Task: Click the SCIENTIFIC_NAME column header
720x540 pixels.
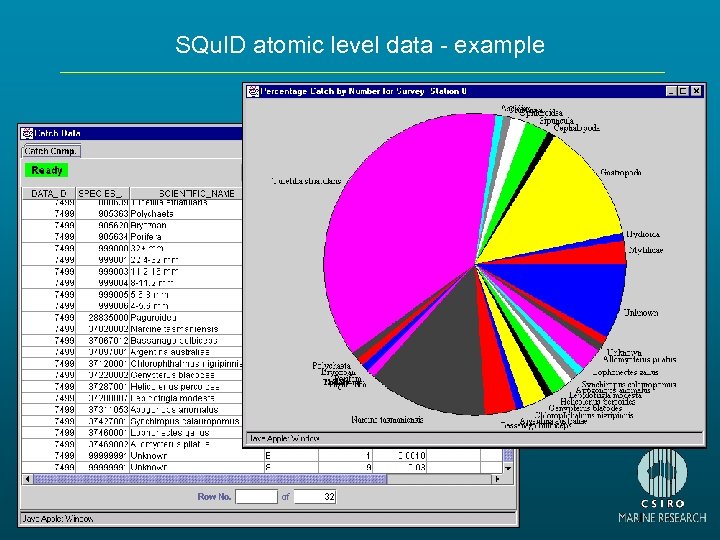Action: pyautogui.click(x=186, y=193)
